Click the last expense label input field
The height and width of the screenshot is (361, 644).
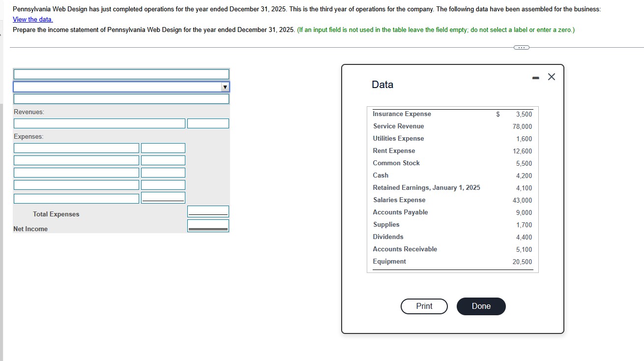(x=76, y=198)
